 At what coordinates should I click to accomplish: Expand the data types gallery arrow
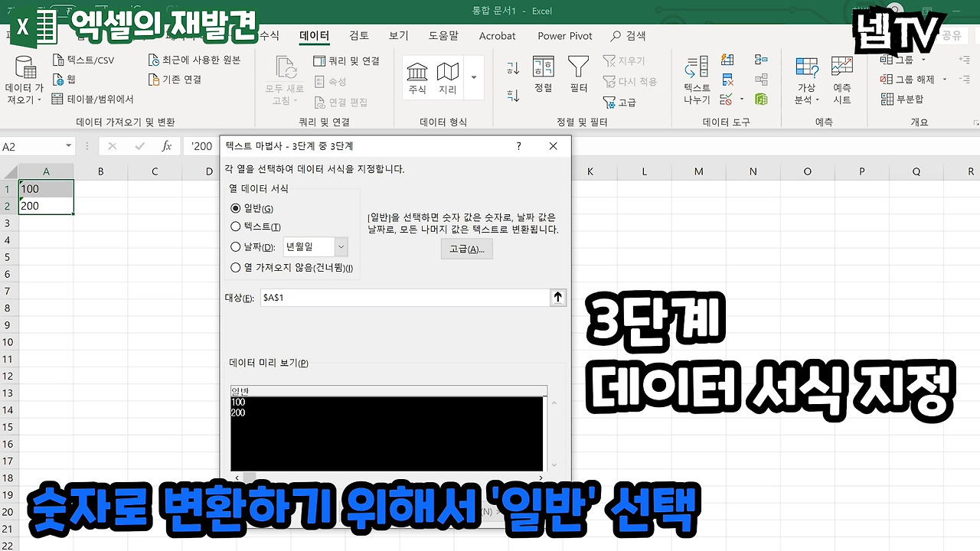[x=474, y=78]
